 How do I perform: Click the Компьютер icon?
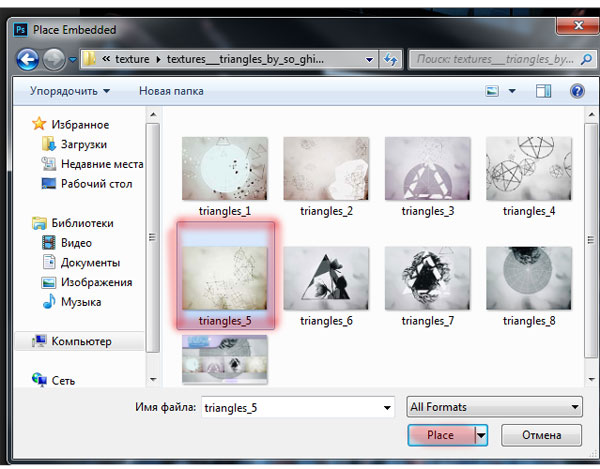tap(39, 341)
